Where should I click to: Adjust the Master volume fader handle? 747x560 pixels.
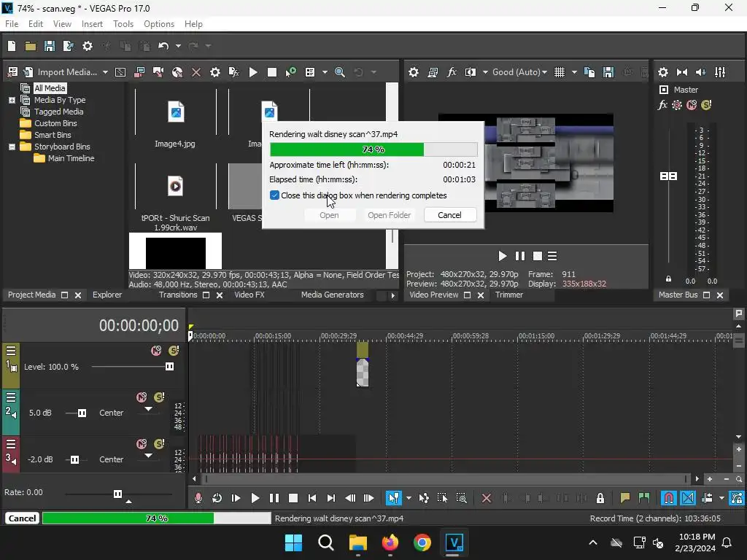point(668,176)
